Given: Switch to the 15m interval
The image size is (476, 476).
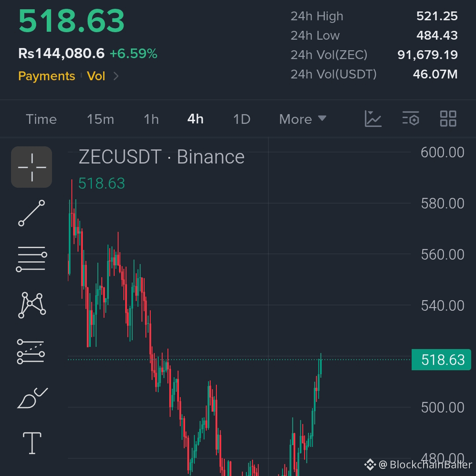Looking at the screenshot, I should [100, 119].
